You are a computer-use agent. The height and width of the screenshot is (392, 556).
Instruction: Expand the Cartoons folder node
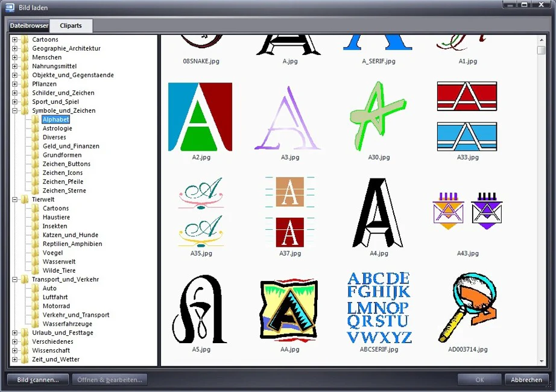pyautogui.click(x=14, y=39)
